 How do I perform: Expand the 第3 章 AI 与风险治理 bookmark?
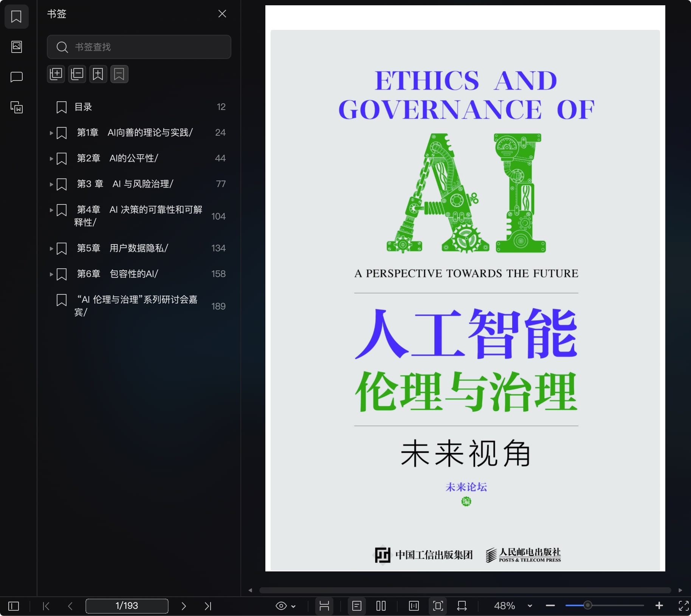coord(51,184)
